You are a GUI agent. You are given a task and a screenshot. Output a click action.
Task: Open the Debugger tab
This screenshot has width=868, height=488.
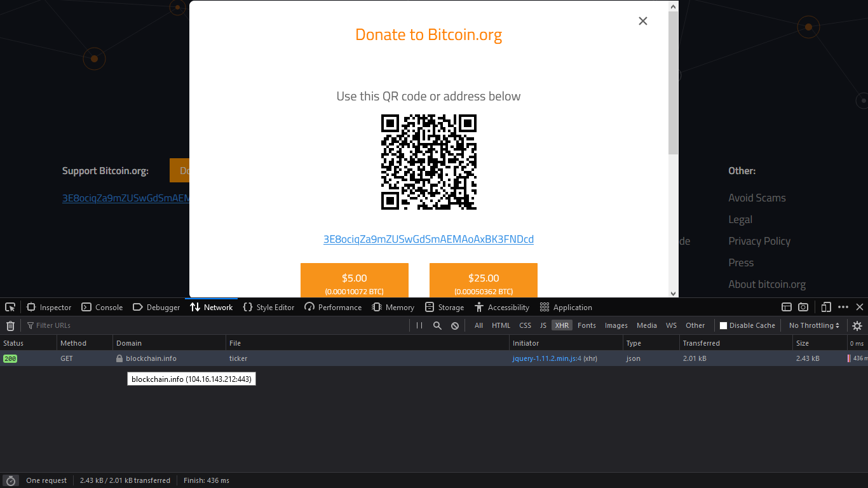pos(156,307)
